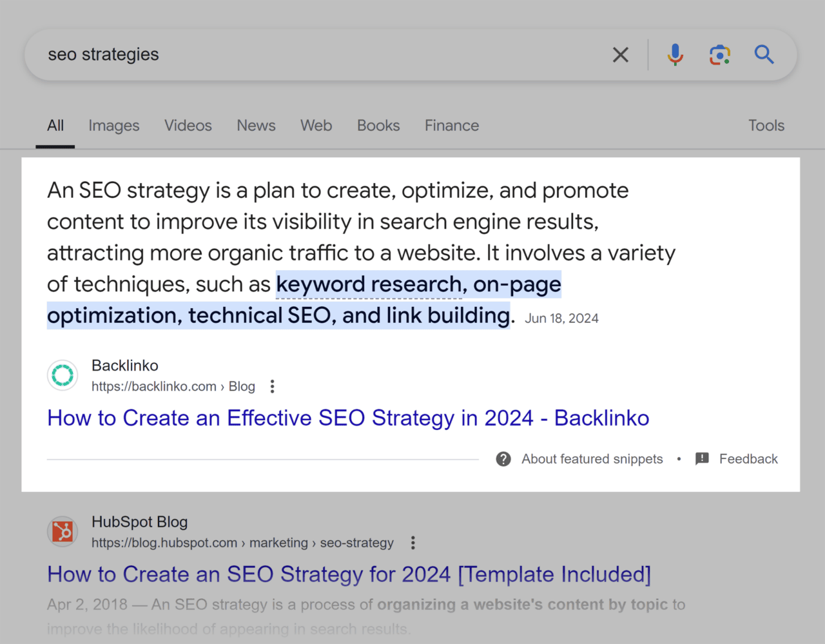Click the Feedback flag icon

pos(702,458)
